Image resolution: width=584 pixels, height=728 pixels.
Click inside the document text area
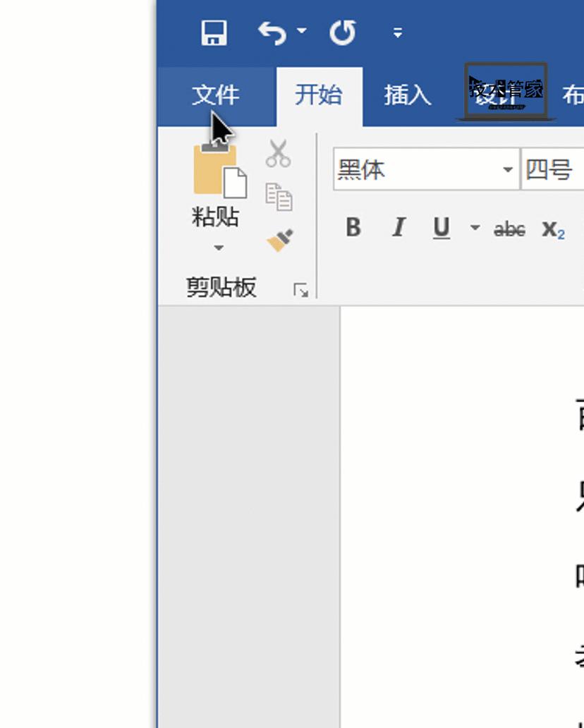point(458,494)
